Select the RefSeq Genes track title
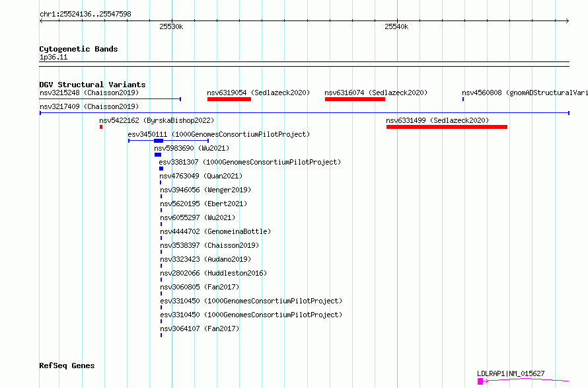This screenshot has height=388, width=588. [67, 366]
